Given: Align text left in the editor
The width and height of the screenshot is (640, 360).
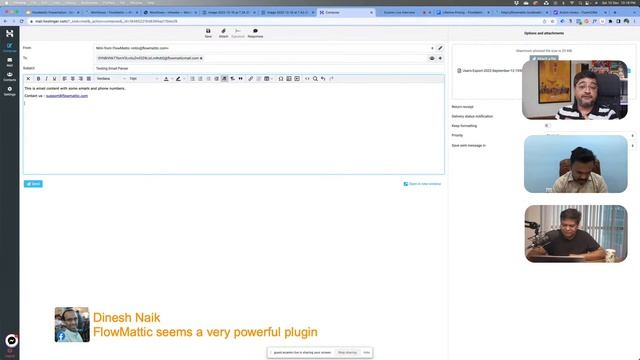Looking at the screenshot, I should [64, 79].
